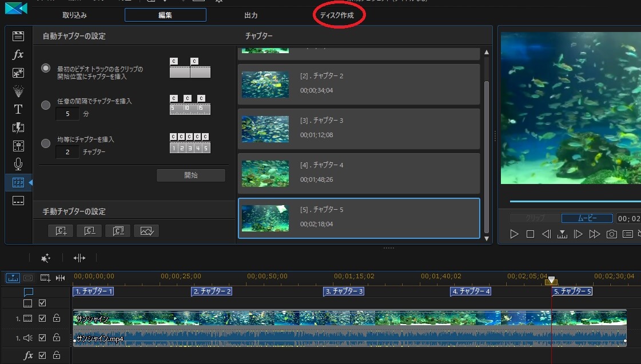Click the view entire movie timeline icon
The height and width of the screenshot is (364, 641).
pyautogui.click(x=13, y=278)
